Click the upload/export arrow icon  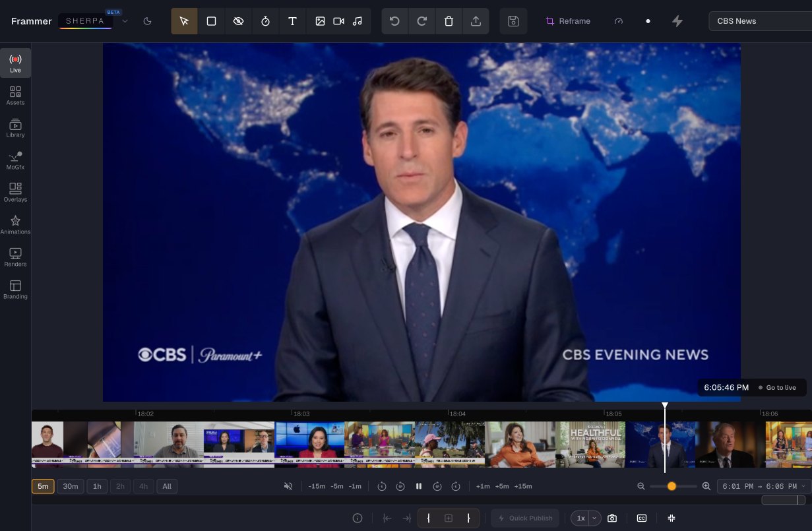pyautogui.click(x=476, y=21)
